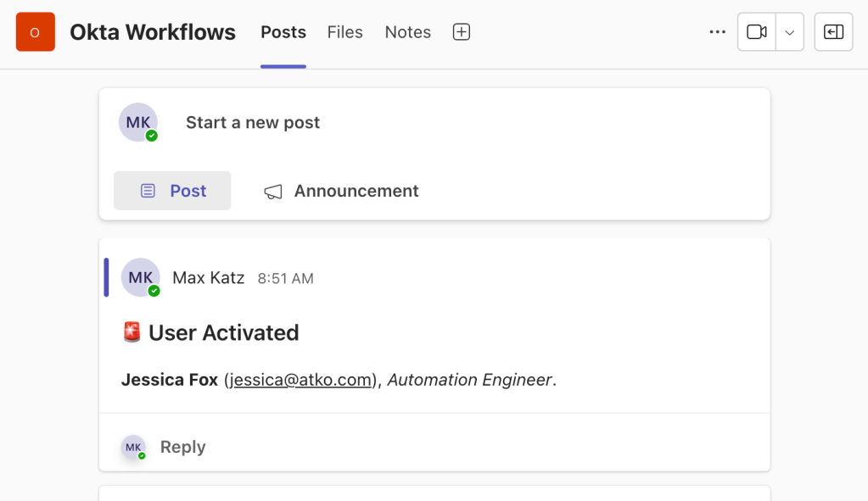Reply to the User Activated post
The image size is (868, 501).
pos(182,447)
